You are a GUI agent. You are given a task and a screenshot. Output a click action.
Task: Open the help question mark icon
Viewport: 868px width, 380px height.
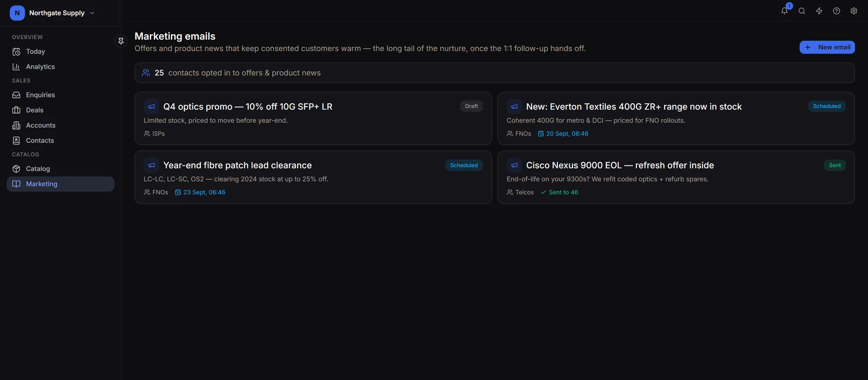[x=836, y=11]
